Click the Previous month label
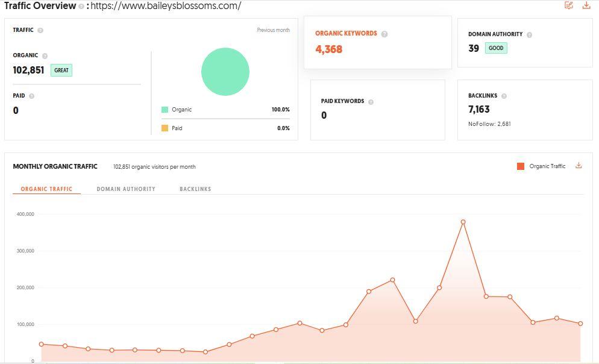This screenshot has height=364, width=599. pos(273,30)
